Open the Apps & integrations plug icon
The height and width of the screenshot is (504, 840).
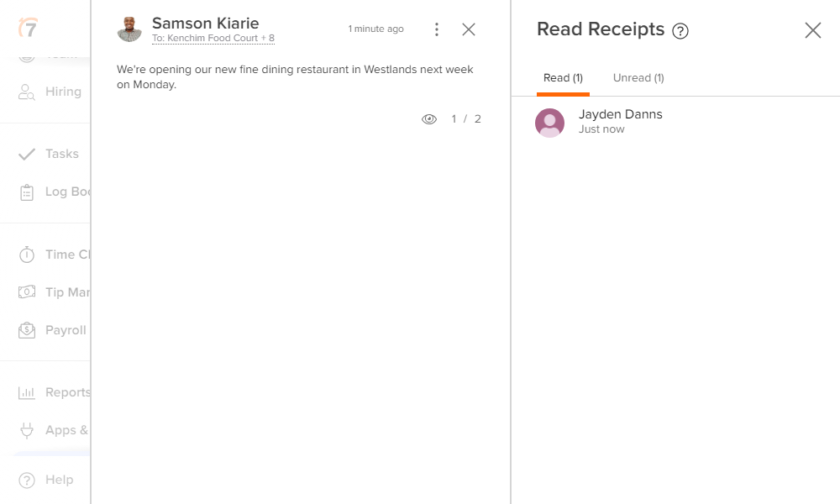(x=27, y=430)
